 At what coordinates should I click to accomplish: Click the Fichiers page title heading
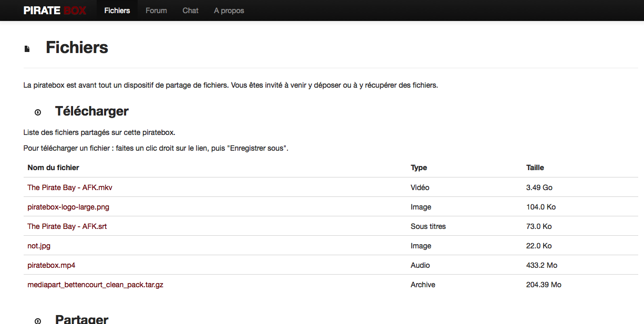pos(77,48)
